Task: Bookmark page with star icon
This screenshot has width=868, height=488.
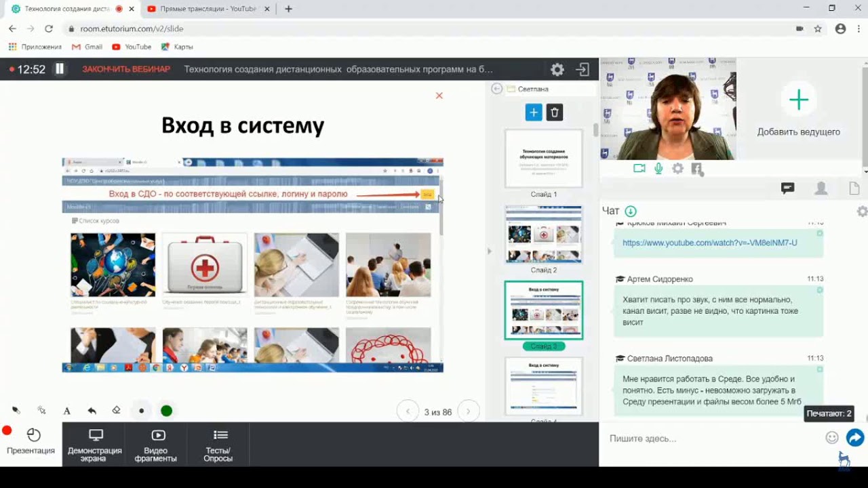Action: 818,28
